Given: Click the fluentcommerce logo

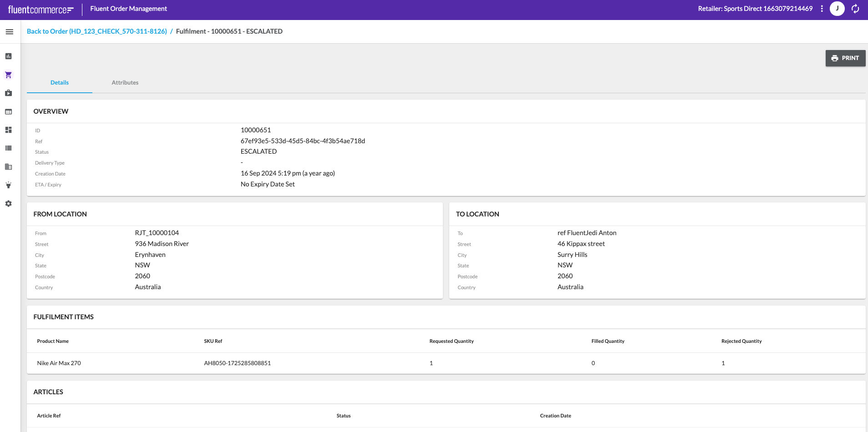Looking at the screenshot, I should pyautogui.click(x=41, y=9).
